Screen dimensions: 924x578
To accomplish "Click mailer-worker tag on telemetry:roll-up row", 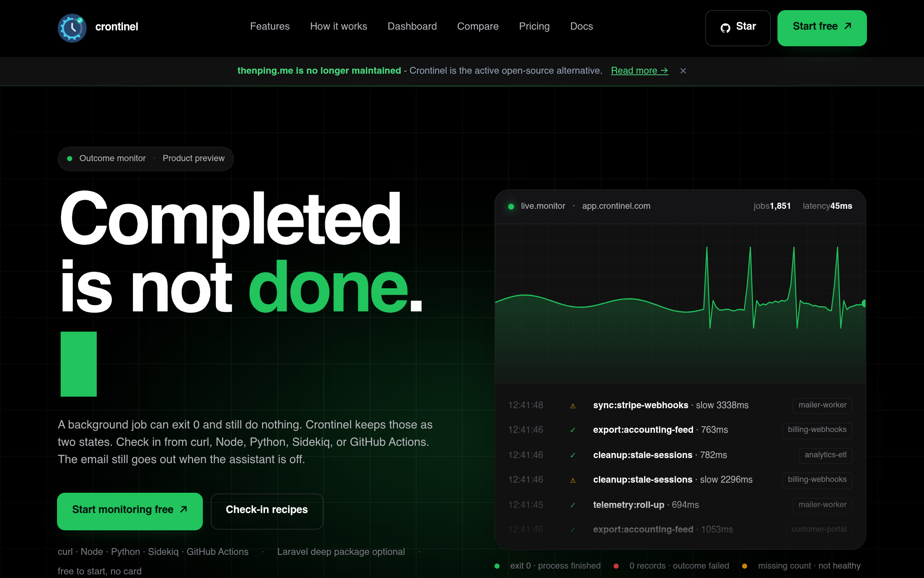I will [823, 505].
